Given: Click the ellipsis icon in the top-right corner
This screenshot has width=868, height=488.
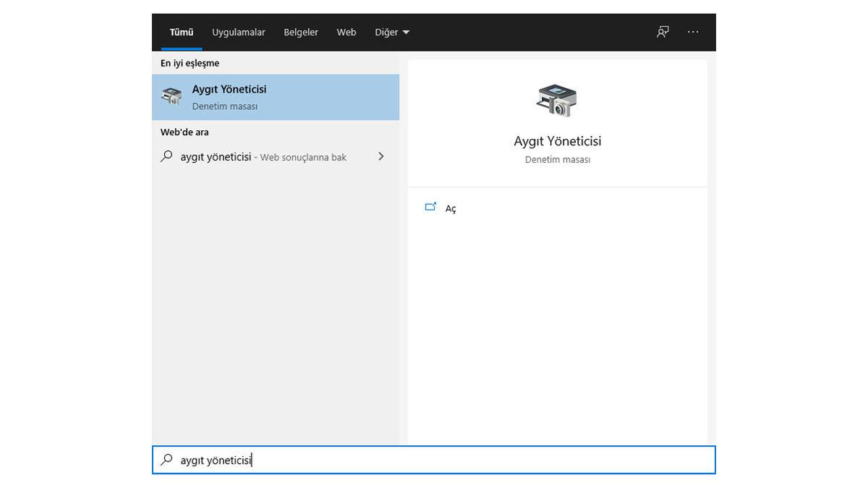Looking at the screenshot, I should pyautogui.click(x=693, y=32).
